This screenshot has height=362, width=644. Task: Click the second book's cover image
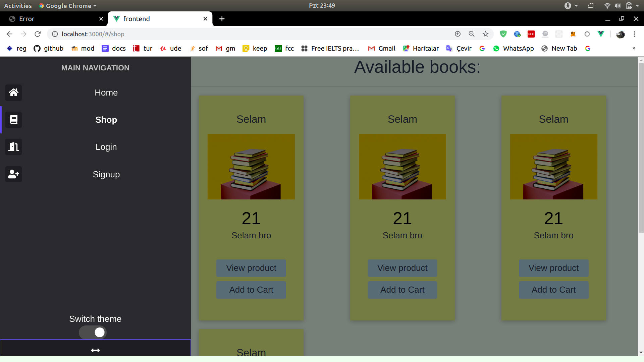coord(402,167)
